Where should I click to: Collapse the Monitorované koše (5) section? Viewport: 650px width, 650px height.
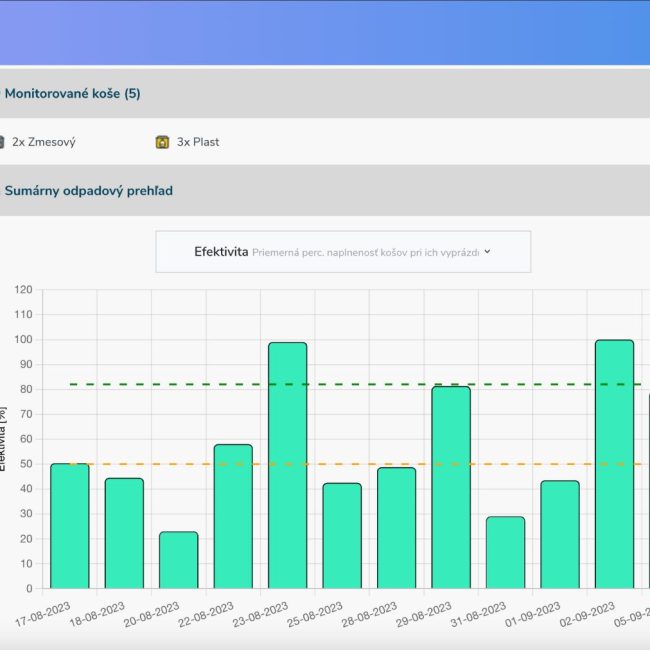tap(72, 94)
